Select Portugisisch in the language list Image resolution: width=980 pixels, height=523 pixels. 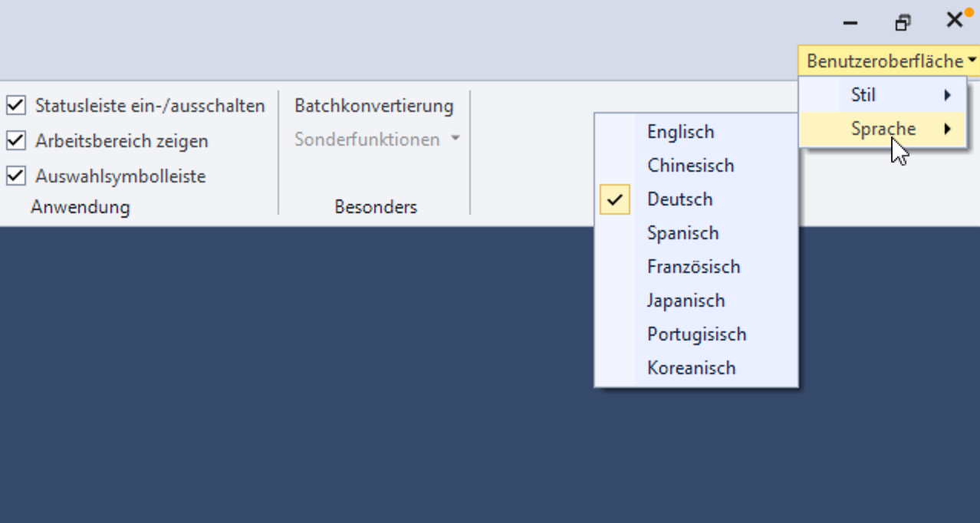(x=696, y=334)
